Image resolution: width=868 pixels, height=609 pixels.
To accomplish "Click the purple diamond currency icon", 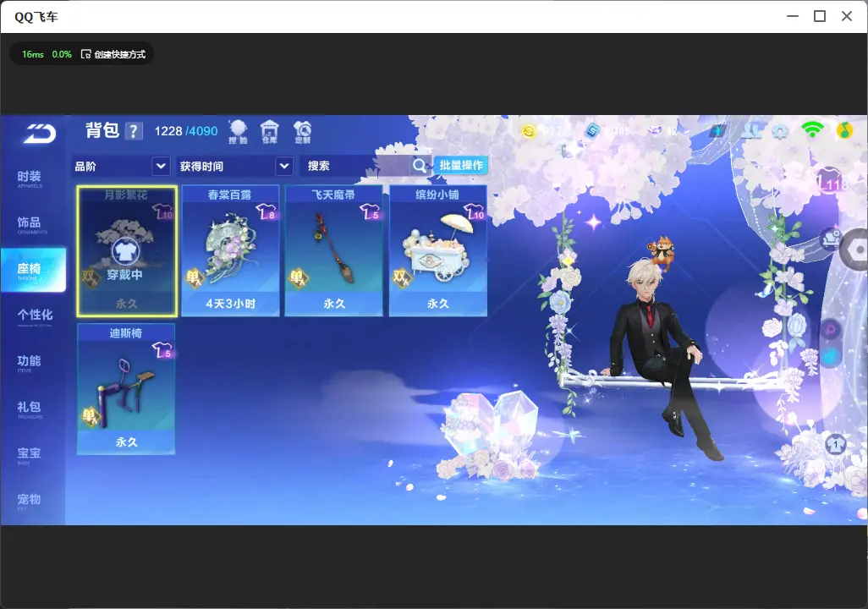I will 655,131.
